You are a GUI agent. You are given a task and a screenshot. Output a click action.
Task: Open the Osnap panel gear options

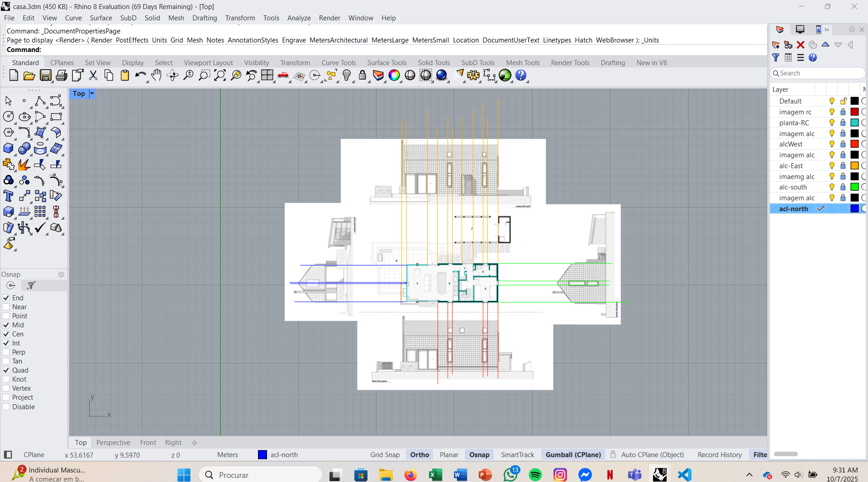click(61, 274)
